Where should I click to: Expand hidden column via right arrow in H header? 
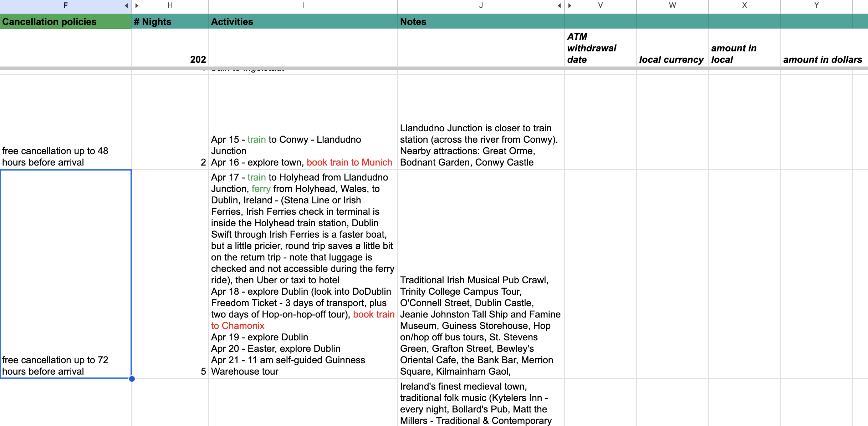pyautogui.click(x=137, y=6)
